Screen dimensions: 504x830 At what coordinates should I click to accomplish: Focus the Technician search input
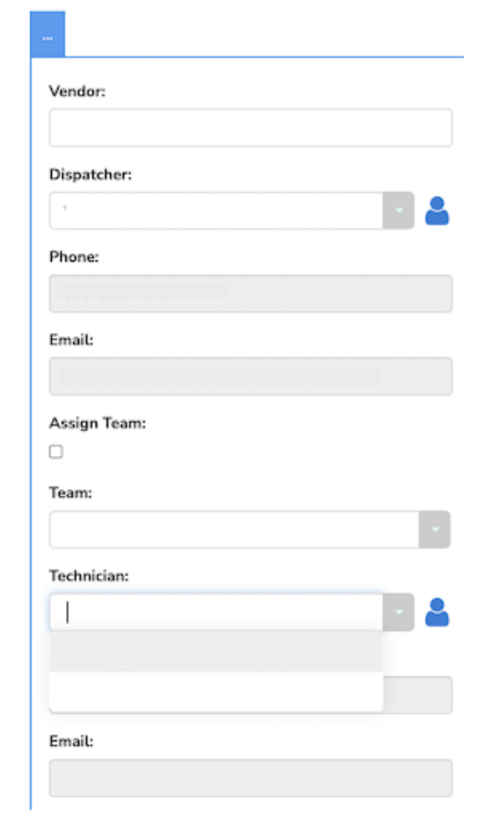pyautogui.click(x=216, y=612)
